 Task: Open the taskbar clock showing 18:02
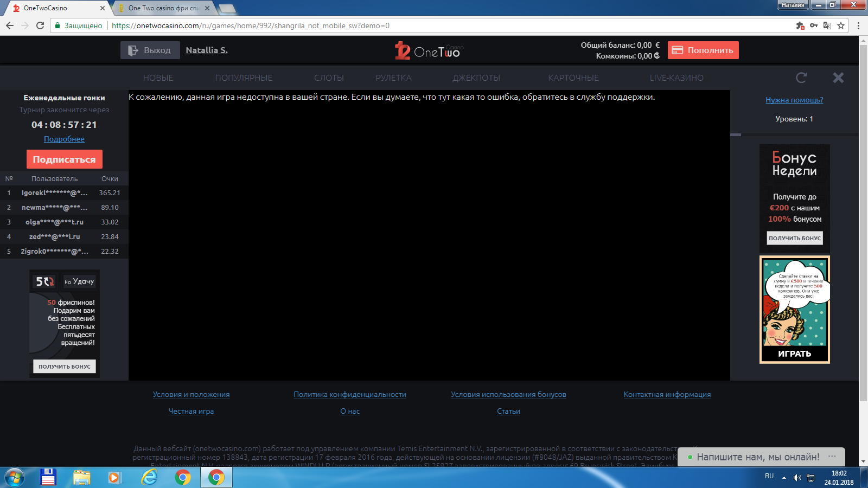tap(839, 478)
